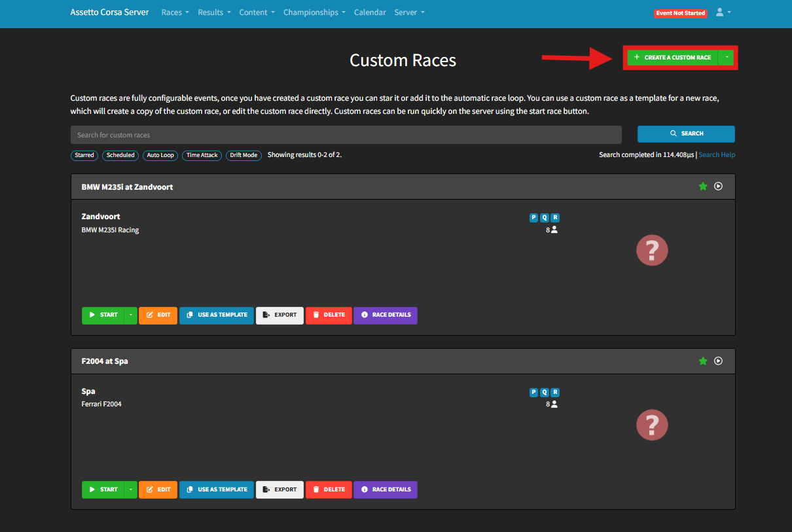Open the Content dropdown menu

[257, 12]
